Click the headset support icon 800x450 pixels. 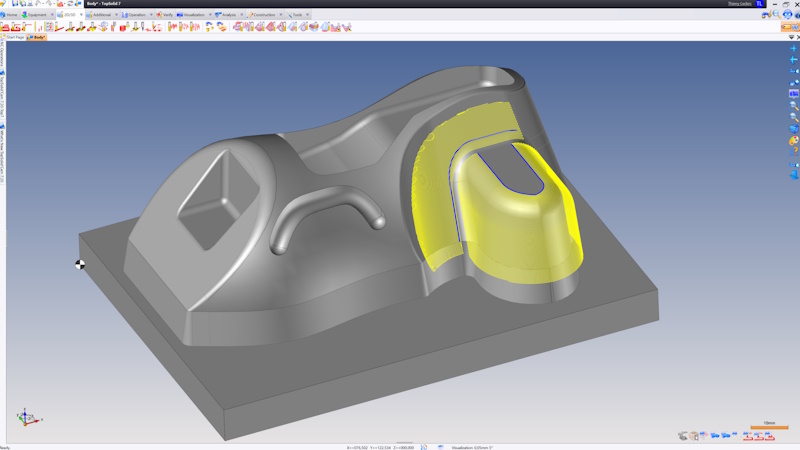788,15
